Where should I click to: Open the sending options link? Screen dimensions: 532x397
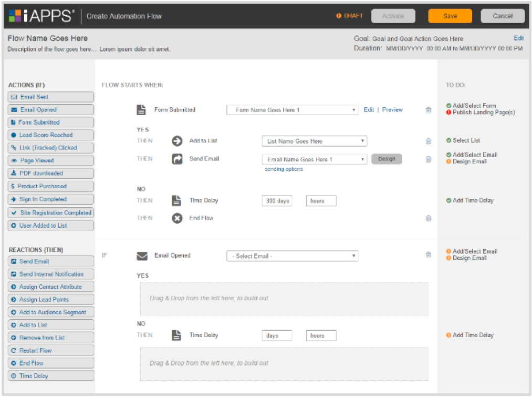284,169
